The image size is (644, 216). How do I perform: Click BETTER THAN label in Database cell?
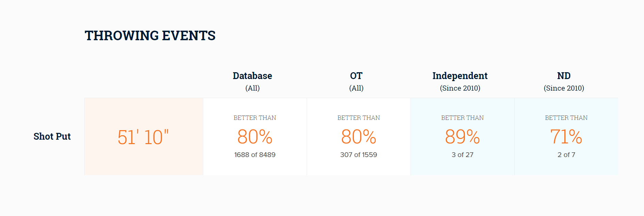tap(255, 118)
